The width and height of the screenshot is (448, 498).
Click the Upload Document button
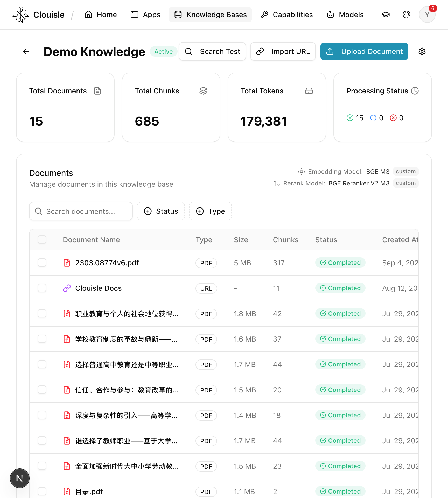pyautogui.click(x=364, y=51)
